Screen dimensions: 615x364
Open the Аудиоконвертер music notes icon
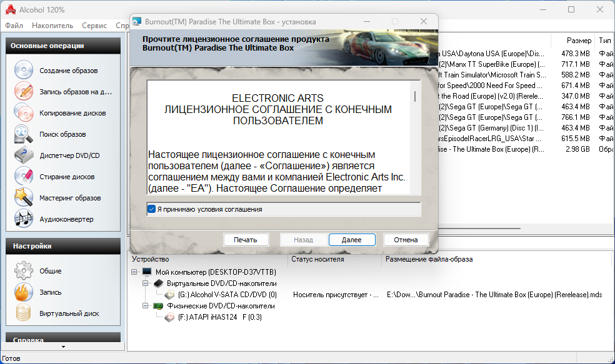24,219
